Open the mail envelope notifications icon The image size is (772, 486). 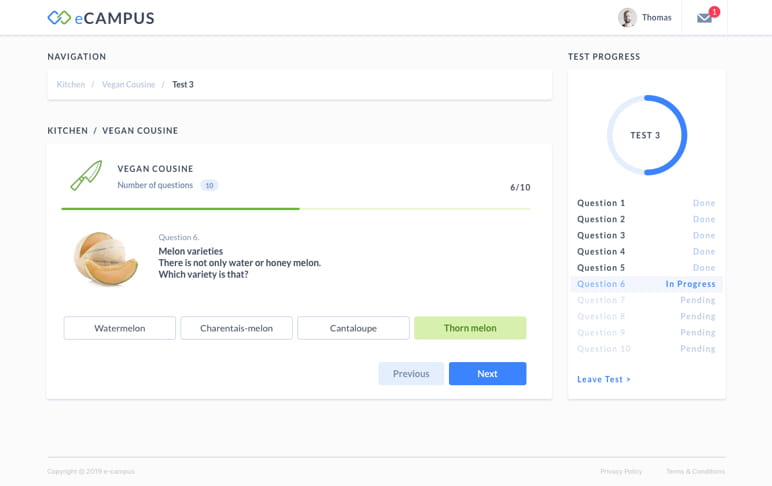704,18
